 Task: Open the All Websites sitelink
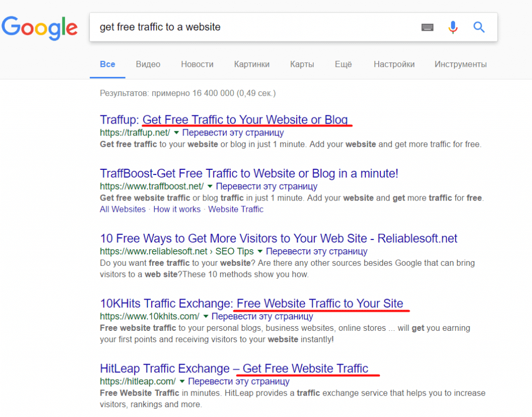click(x=123, y=209)
